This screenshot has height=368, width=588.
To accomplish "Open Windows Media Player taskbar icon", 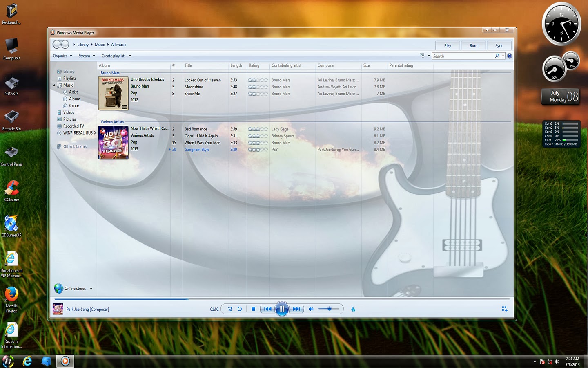I will [x=65, y=361].
